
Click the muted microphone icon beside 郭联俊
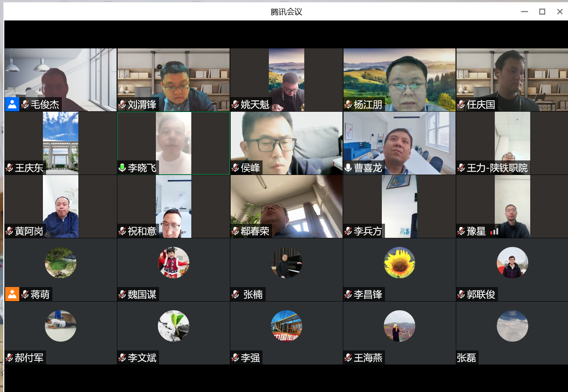click(461, 294)
